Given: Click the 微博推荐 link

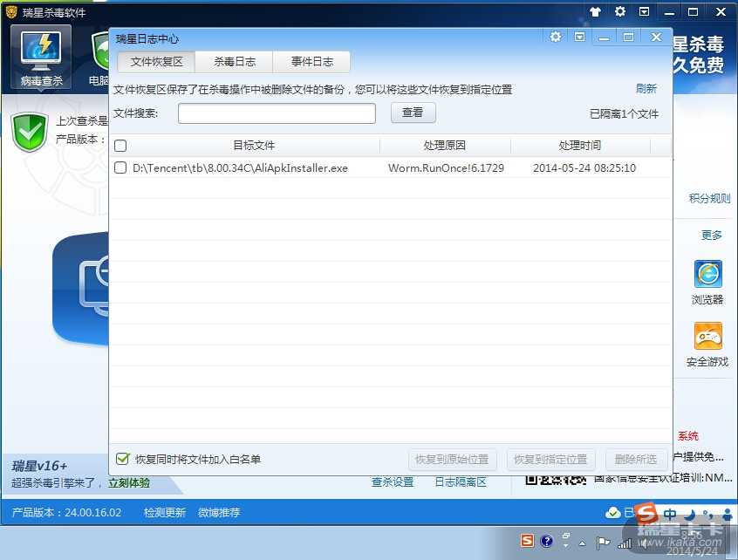Looking at the screenshot, I should click(x=219, y=513).
